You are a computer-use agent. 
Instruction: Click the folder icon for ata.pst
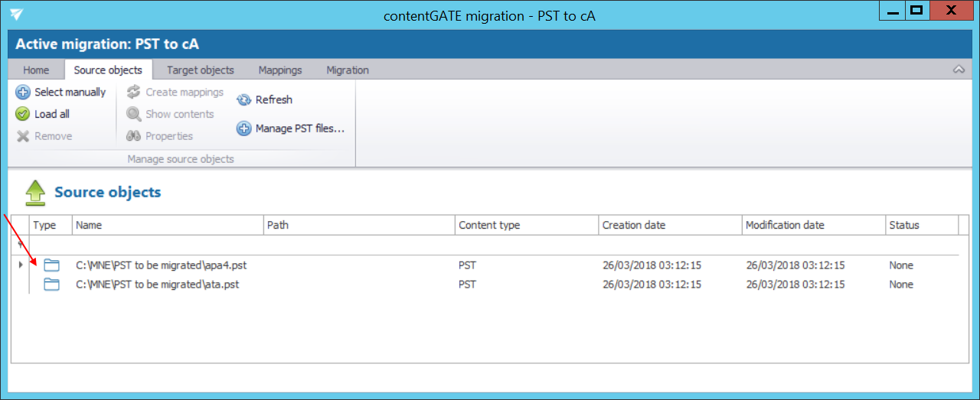point(51,285)
